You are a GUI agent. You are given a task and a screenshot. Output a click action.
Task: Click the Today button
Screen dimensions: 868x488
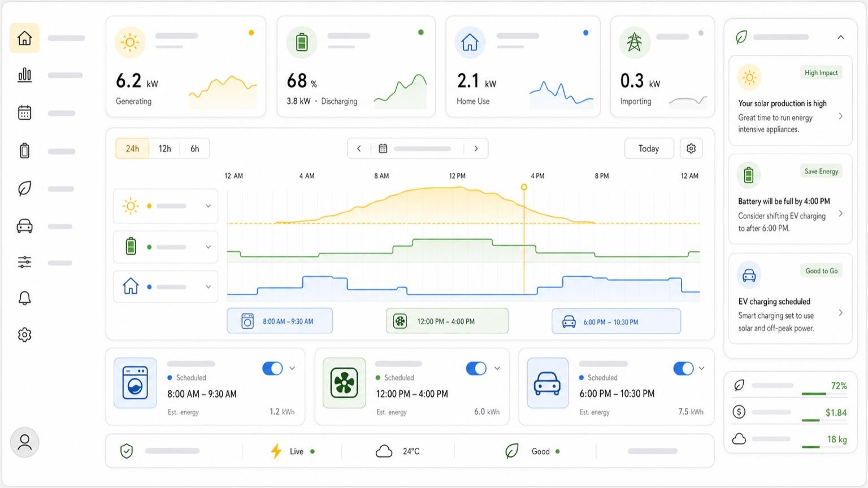click(649, 149)
